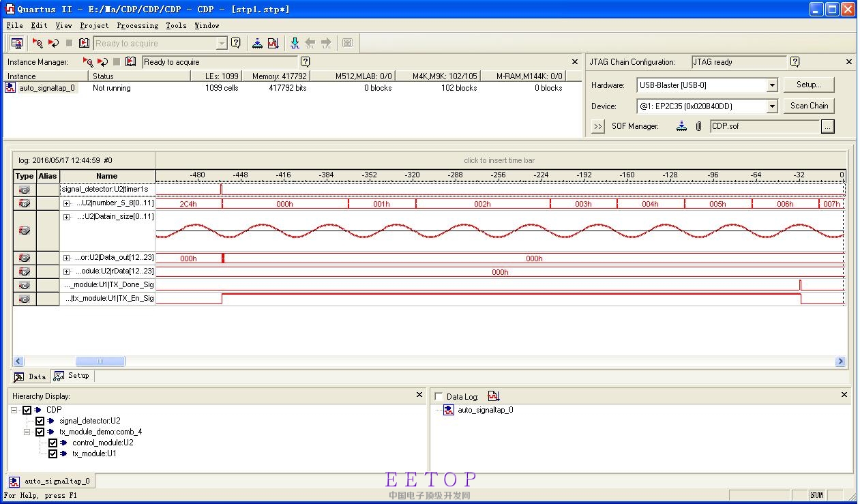
Task: Click Read Data icon in Instance Manager
Action: coord(131,62)
